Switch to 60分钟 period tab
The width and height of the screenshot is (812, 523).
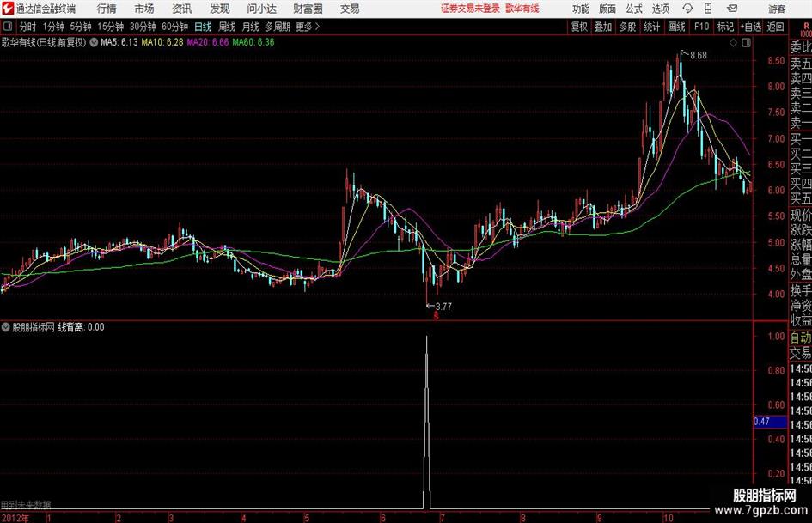175,27
